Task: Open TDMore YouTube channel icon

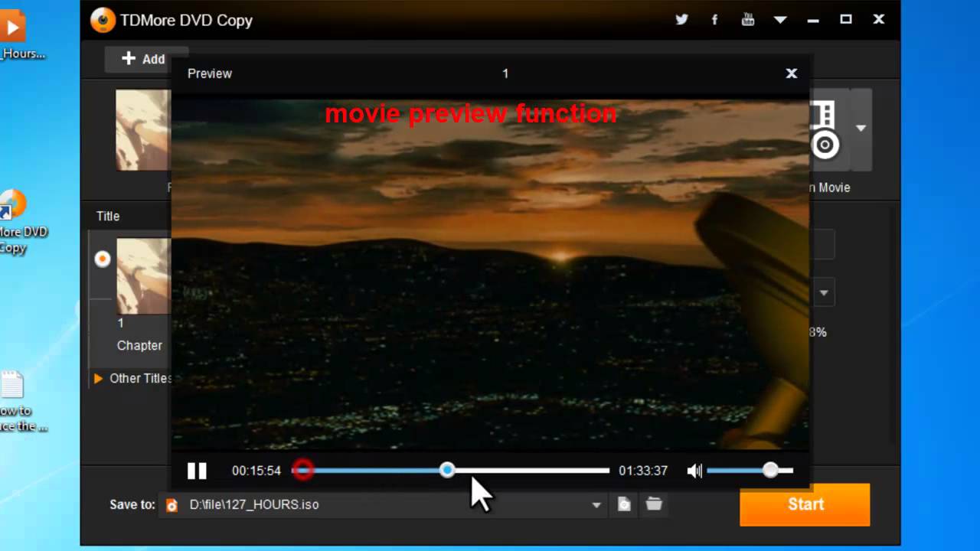Action: point(748,20)
